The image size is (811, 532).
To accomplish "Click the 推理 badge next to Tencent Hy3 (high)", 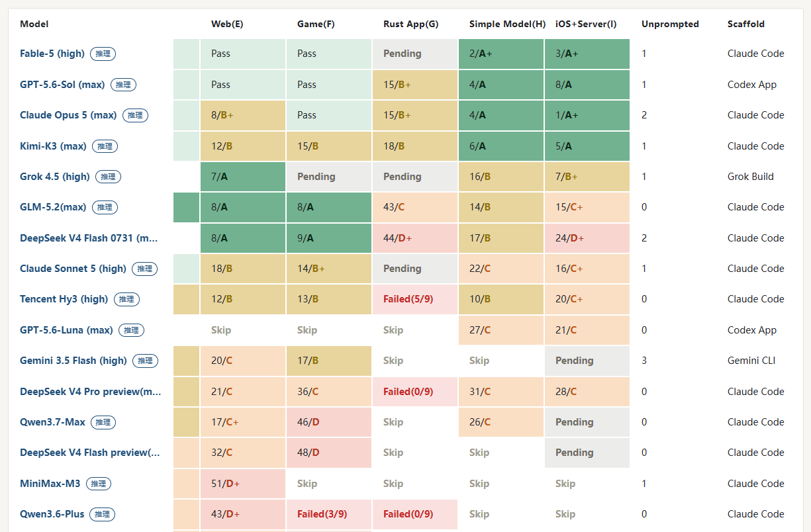I will 126,299.
